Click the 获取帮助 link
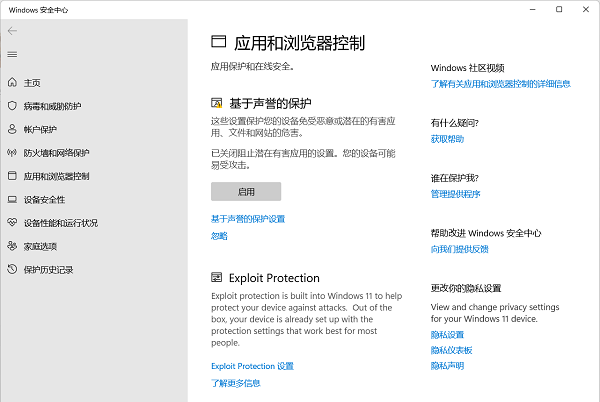Viewport: 600px width, 402px height. pos(447,139)
